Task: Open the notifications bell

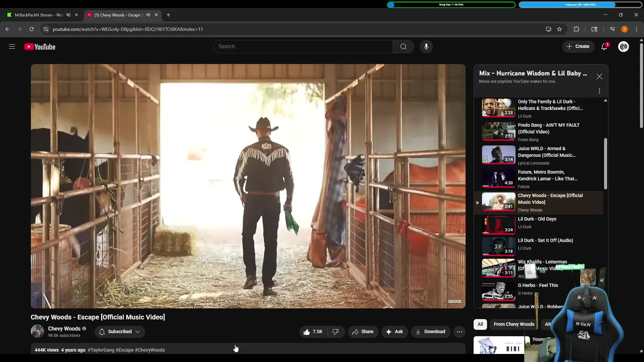Action: [604, 46]
